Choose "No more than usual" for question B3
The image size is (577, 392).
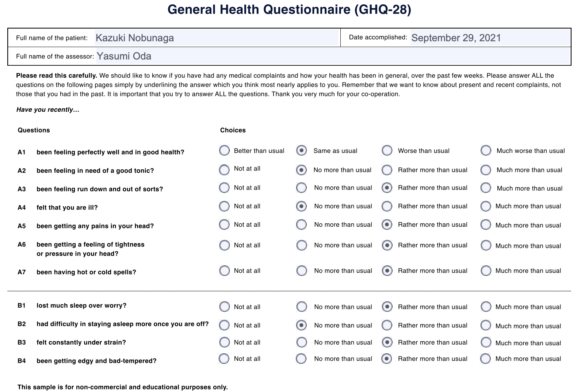pos(301,342)
